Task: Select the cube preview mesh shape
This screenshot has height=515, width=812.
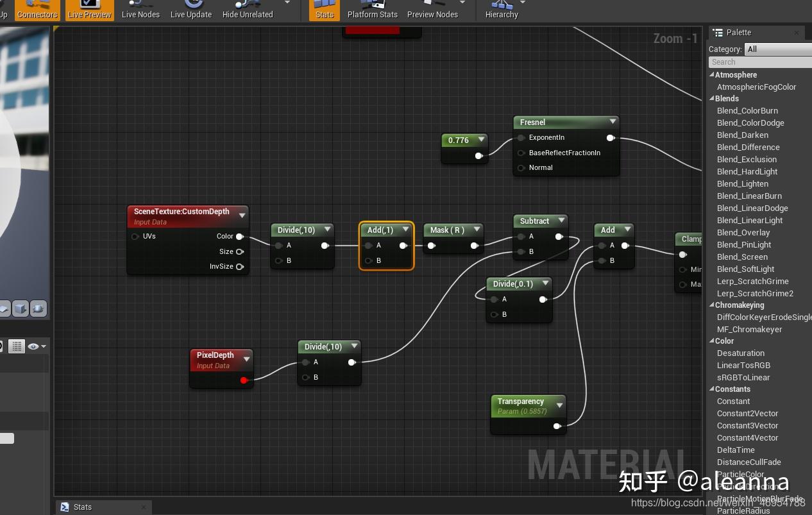Action: coord(21,308)
